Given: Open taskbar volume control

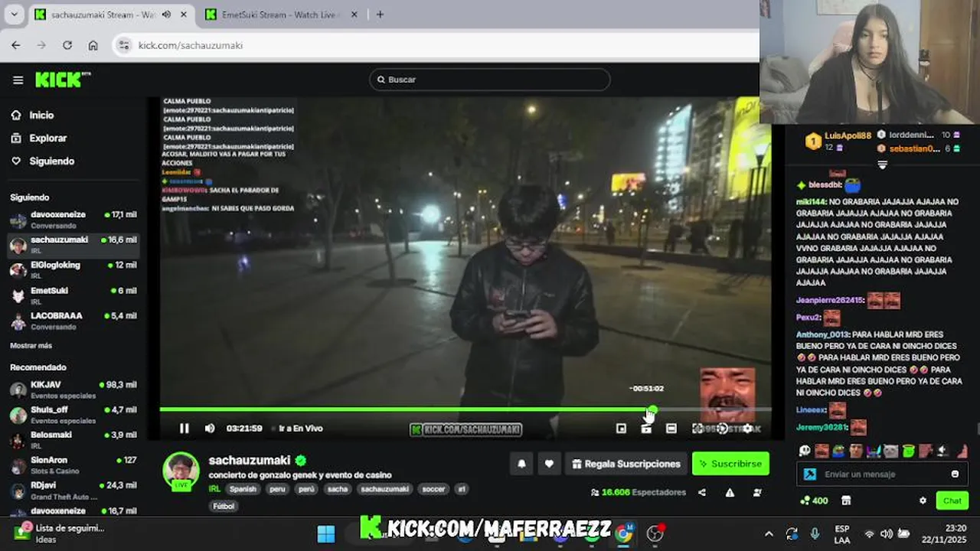Looking at the screenshot, I should pyautogui.click(x=887, y=533).
